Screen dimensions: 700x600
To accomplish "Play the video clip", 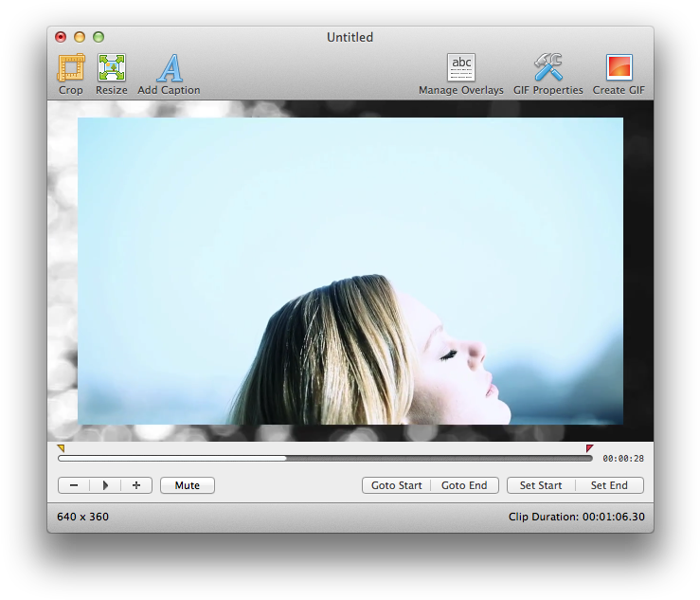I will (x=105, y=485).
